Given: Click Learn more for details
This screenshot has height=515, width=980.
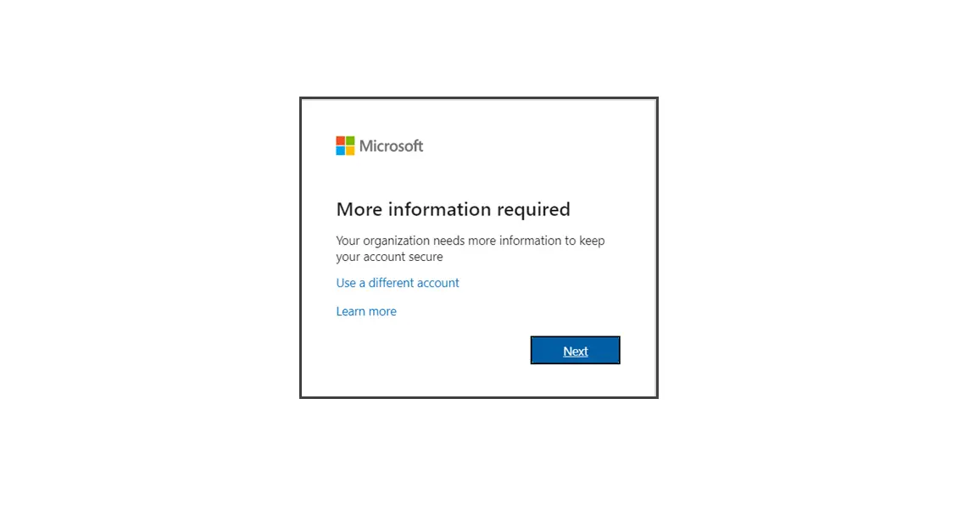Looking at the screenshot, I should coord(366,311).
